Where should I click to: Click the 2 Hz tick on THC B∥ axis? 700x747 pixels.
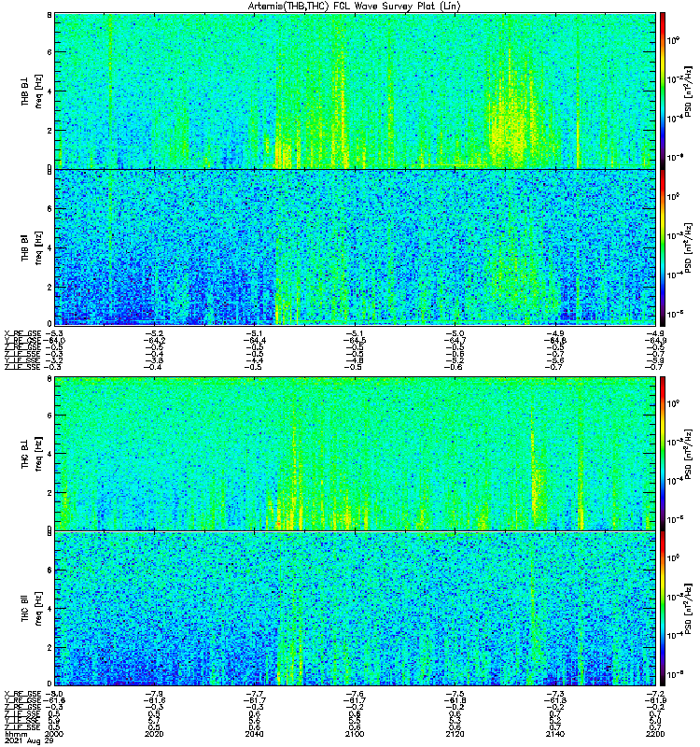(x=49, y=648)
